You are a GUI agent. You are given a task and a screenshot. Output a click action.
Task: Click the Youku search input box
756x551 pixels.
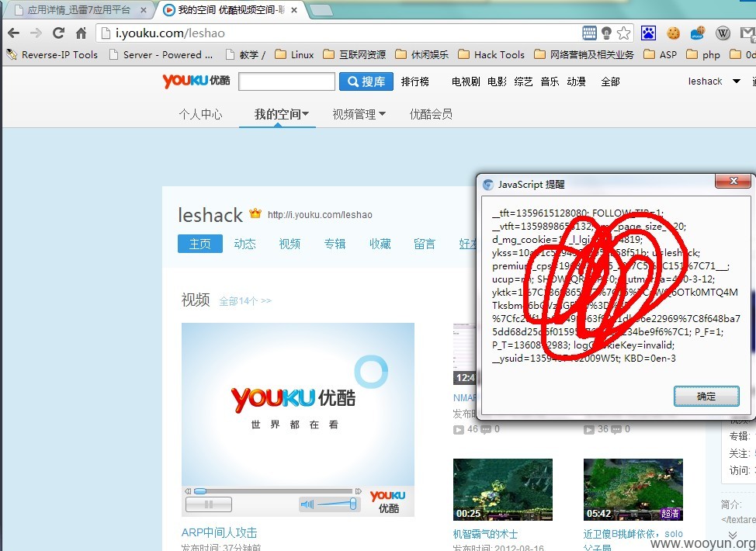287,81
